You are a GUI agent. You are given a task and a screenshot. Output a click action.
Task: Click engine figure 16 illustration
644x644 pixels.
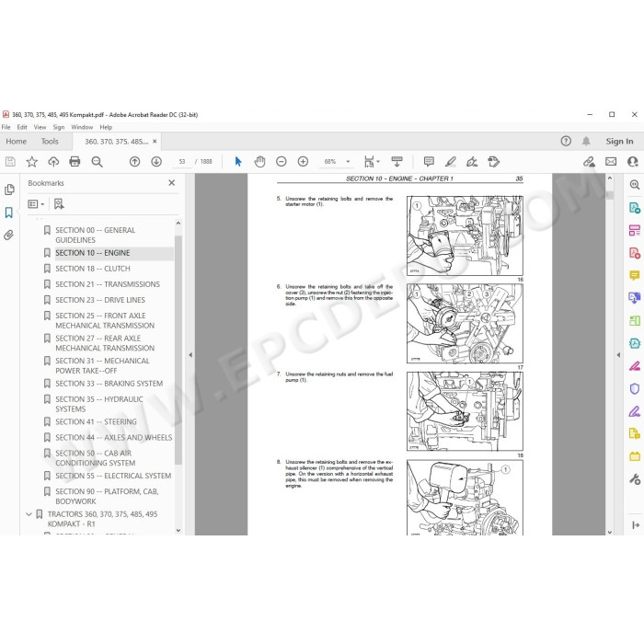click(465, 236)
